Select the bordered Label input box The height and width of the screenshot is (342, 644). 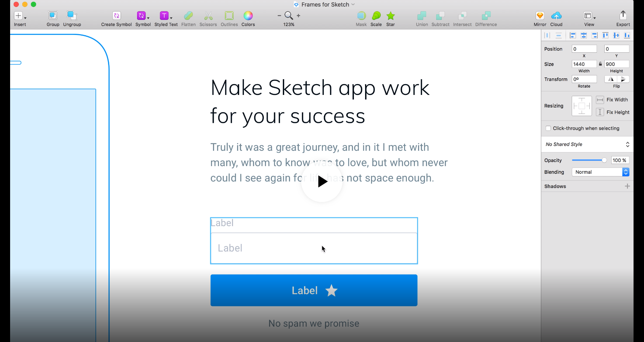pyautogui.click(x=314, y=248)
